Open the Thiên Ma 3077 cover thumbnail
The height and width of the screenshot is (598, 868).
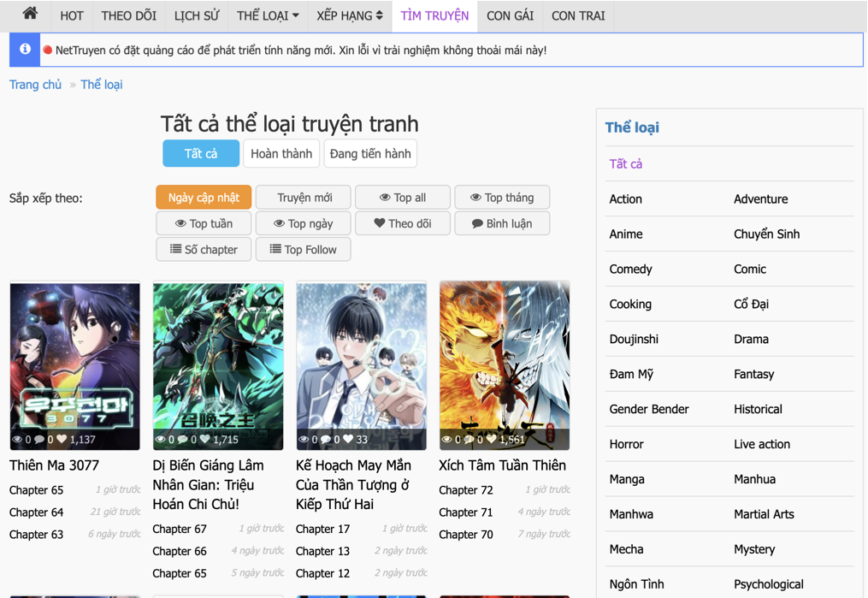[x=74, y=365]
